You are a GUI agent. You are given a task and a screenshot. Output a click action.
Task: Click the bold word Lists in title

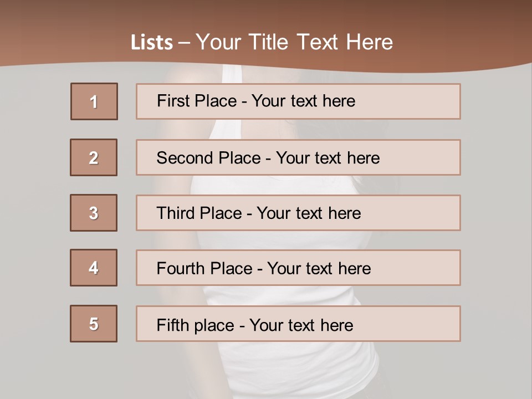[x=152, y=43]
